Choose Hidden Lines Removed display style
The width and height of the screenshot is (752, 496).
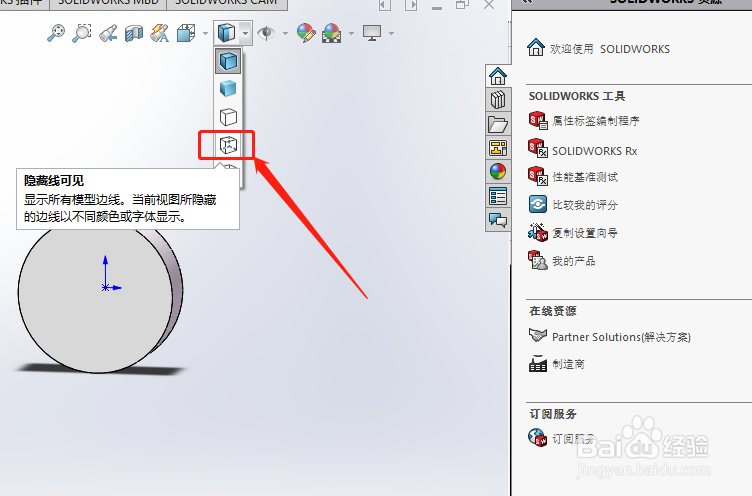(x=228, y=117)
